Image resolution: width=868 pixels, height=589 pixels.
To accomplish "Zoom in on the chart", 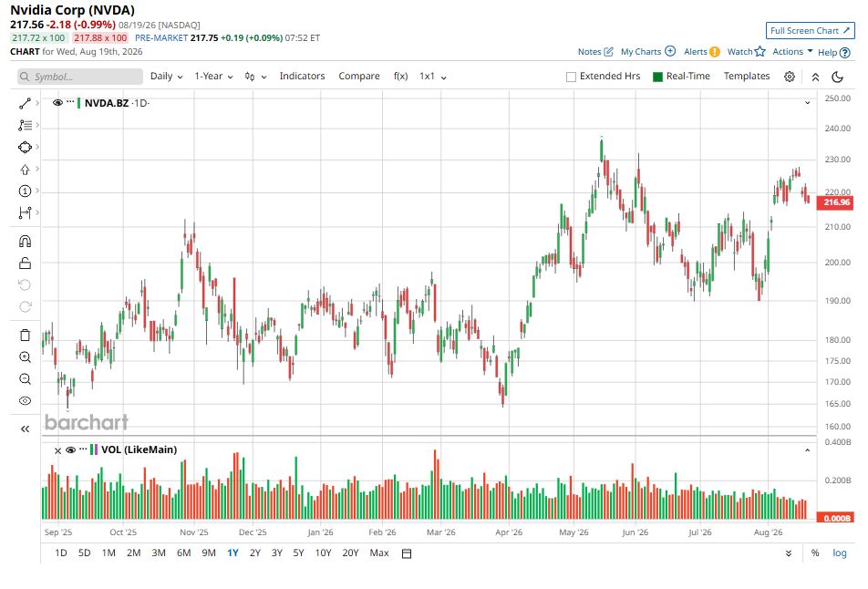I will point(25,357).
